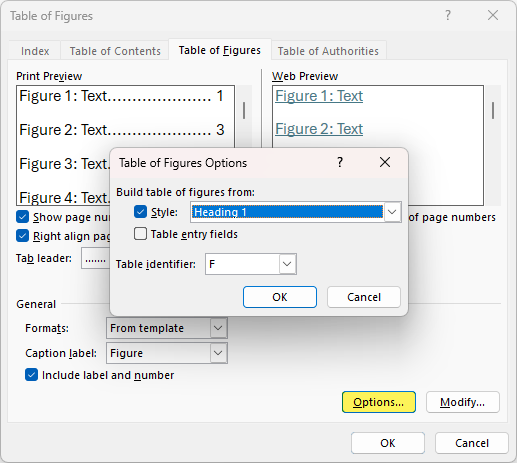Image resolution: width=517 pixels, height=463 pixels.
Task: Click Figure 4: Text entry in Print Preview
Action: tap(65, 197)
